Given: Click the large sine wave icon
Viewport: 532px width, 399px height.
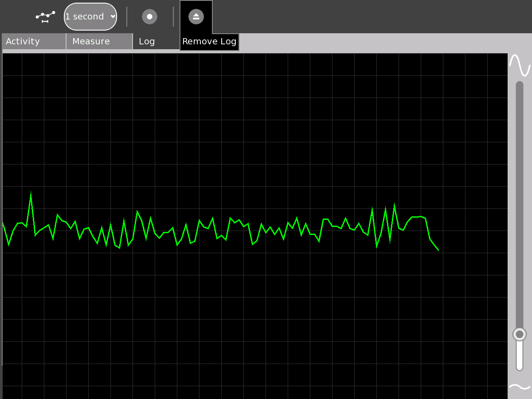Looking at the screenshot, I should pyautogui.click(x=520, y=65).
